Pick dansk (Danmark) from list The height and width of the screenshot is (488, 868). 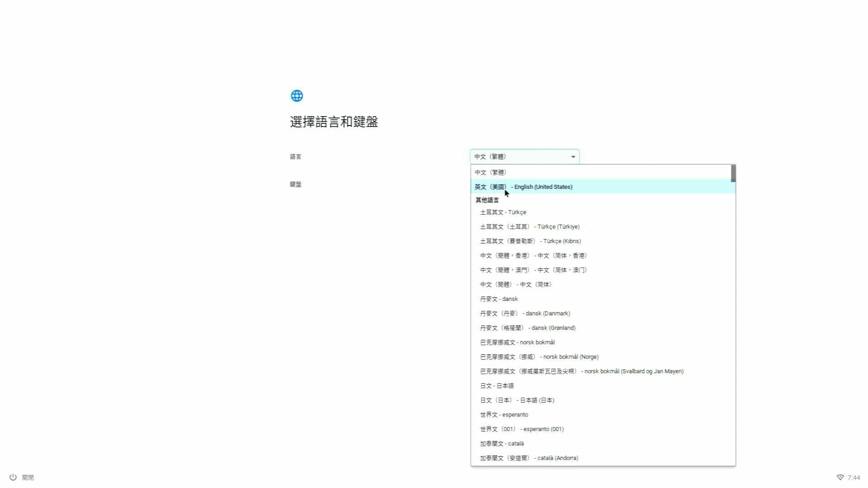point(525,314)
